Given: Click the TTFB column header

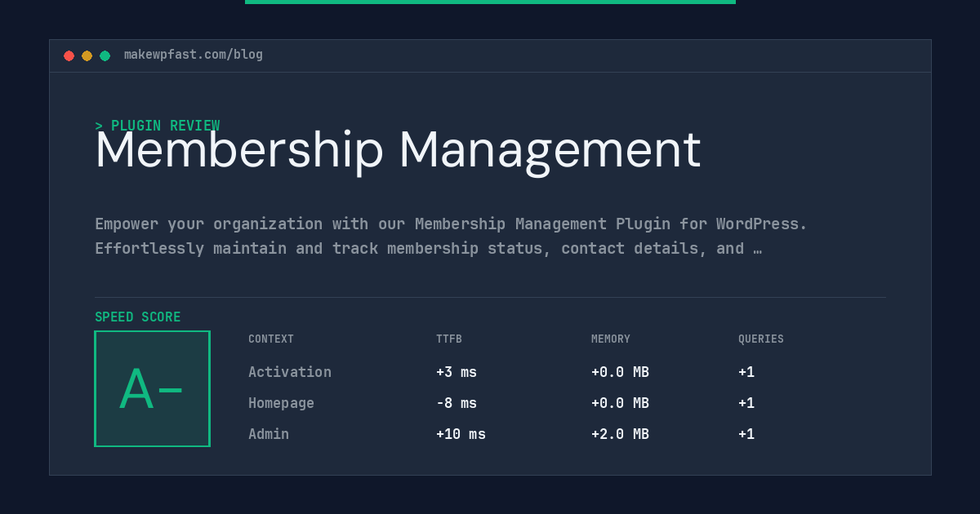Looking at the screenshot, I should click(x=449, y=339).
